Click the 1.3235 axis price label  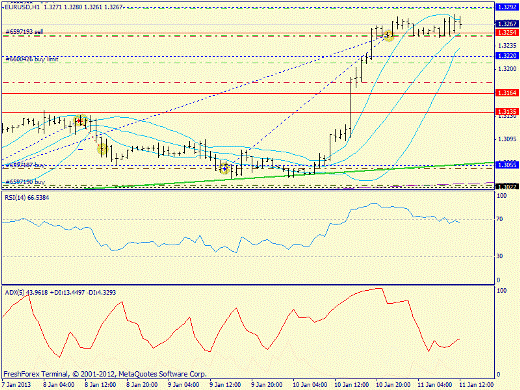pyautogui.click(x=507, y=45)
